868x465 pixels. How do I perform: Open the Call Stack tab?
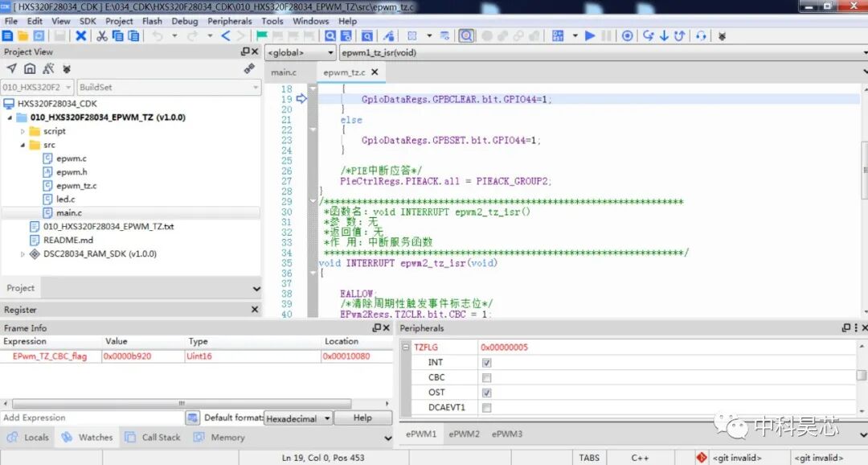(154, 438)
